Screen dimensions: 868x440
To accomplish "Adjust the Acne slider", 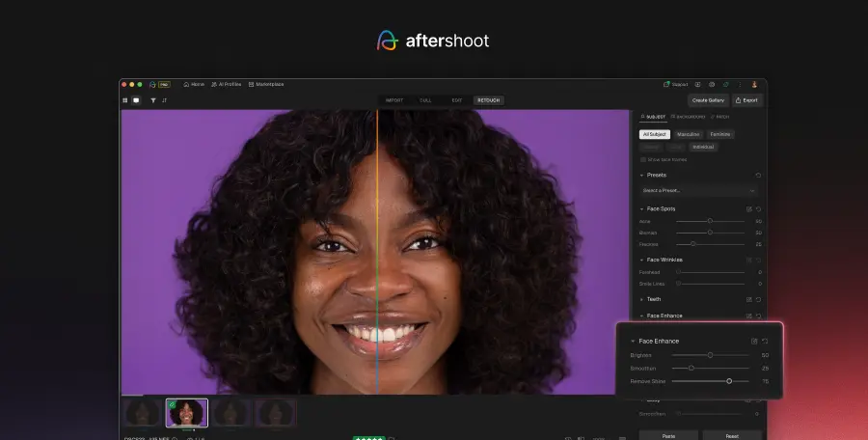I will 710,221.
